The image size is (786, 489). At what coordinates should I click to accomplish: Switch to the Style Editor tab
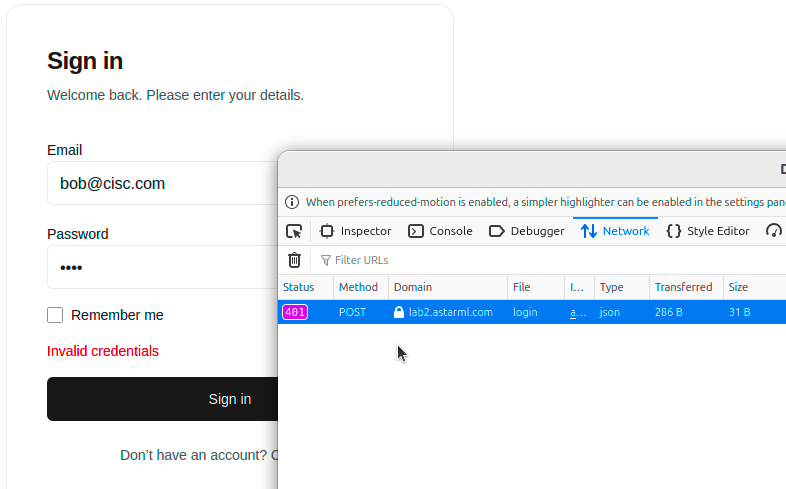(708, 231)
